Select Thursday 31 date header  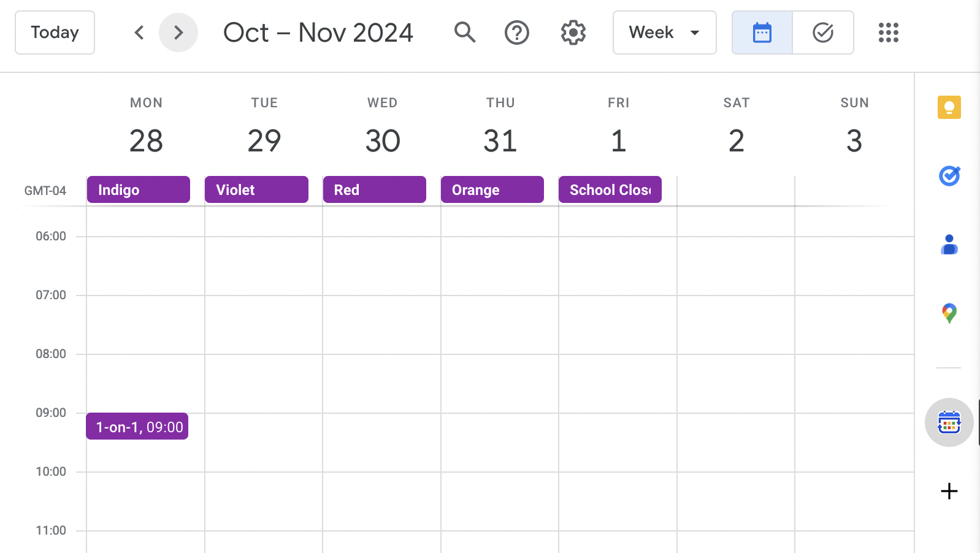[x=500, y=140]
